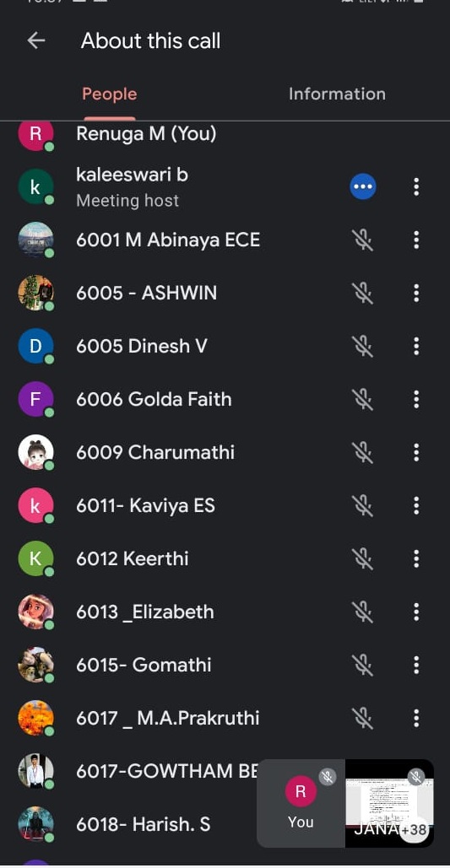Tap the blue dots icon beside kaleeswari b
This screenshot has height=868, width=450.
[363, 187]
